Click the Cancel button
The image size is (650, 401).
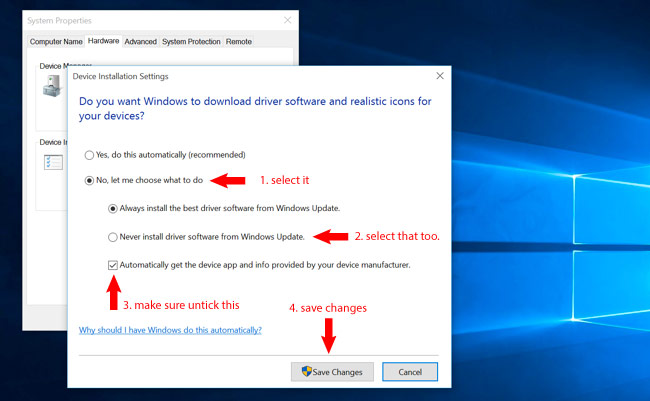point(410,372)
